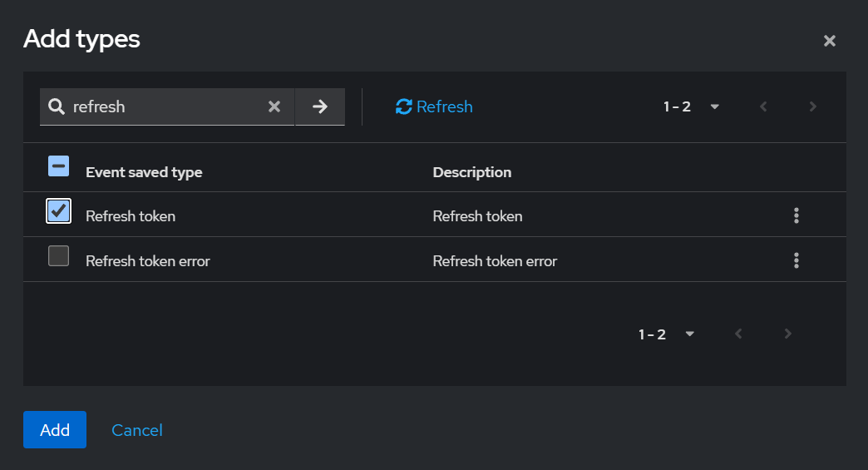Click the Event saved type column header
Screen dimensions: 868x470
[x=144, y=172]
